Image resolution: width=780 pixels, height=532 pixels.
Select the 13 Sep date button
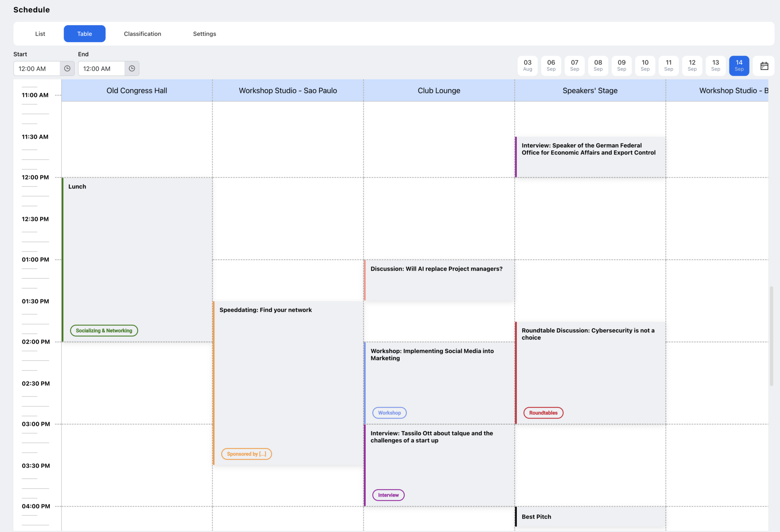(x=716, y=65)
